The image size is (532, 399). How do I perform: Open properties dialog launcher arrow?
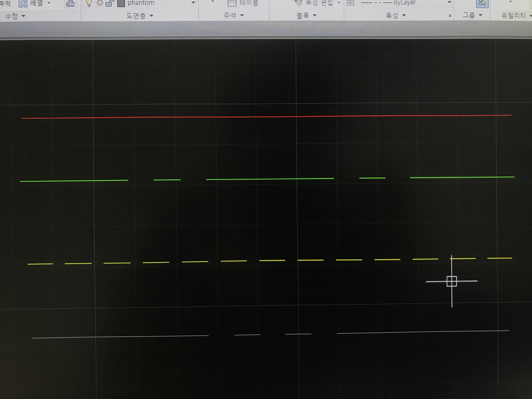450,16
